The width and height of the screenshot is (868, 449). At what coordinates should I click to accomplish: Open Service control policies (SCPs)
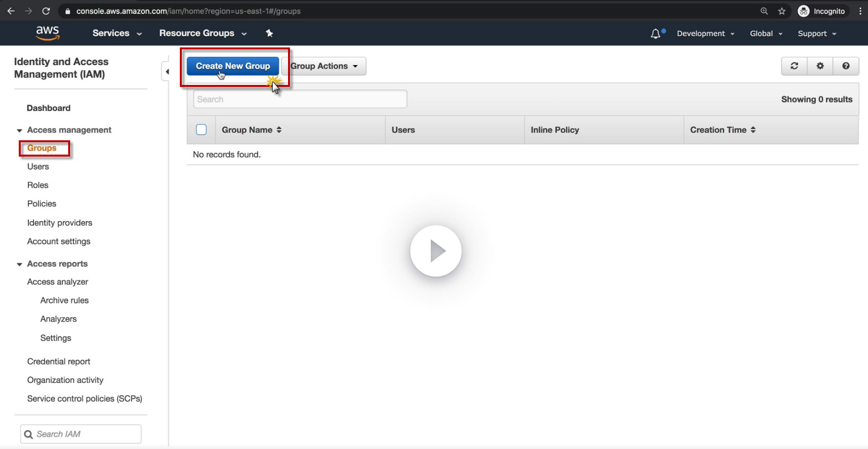coord(84,399)
